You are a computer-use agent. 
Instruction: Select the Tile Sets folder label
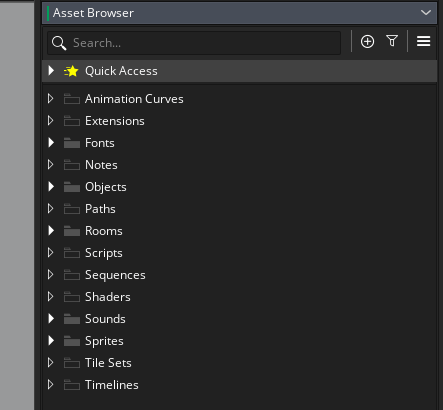click(108, 363)
